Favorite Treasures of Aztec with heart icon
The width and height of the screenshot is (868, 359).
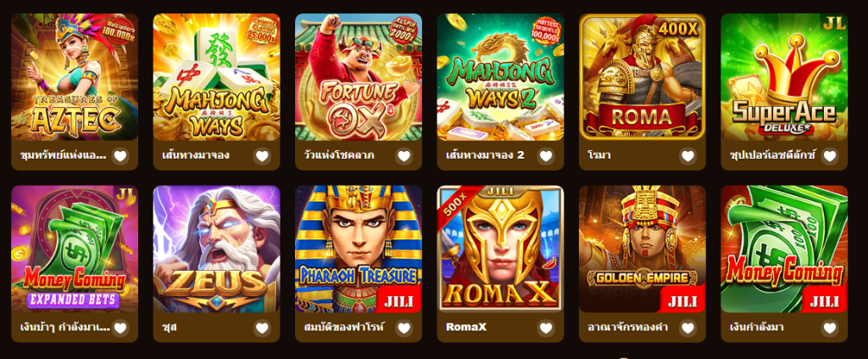[120, 156]
